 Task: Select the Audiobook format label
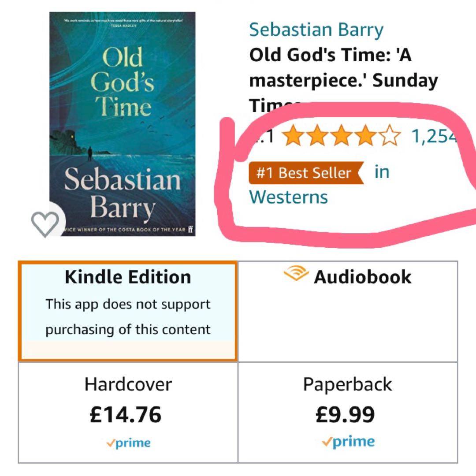coord(362,277)
